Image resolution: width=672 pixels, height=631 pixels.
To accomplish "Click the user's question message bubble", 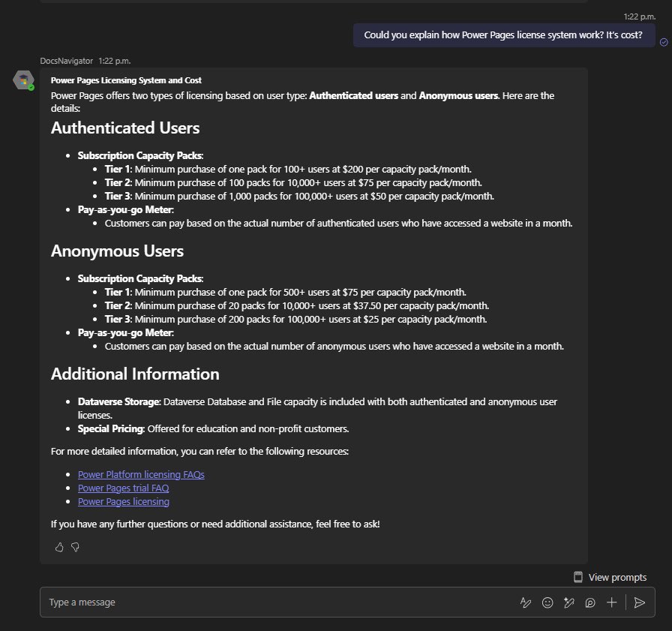I will pos(503,35).
